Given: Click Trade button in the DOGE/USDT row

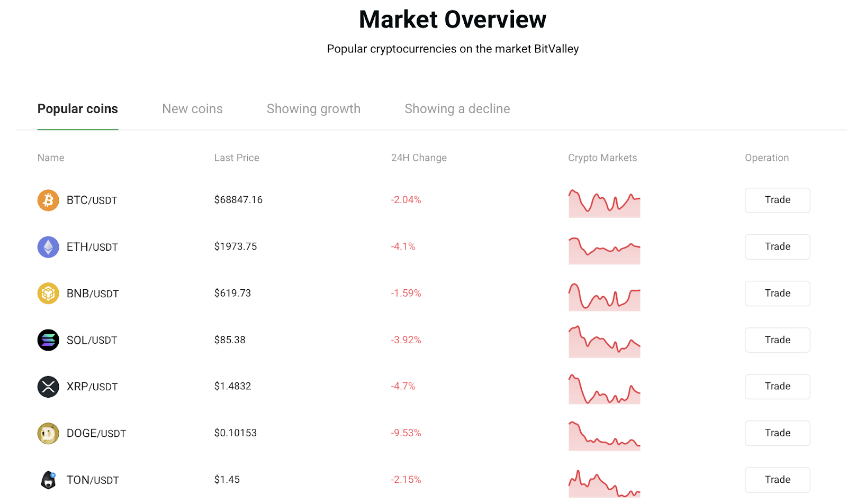Looking at the screenshot, I should [777, 433].
